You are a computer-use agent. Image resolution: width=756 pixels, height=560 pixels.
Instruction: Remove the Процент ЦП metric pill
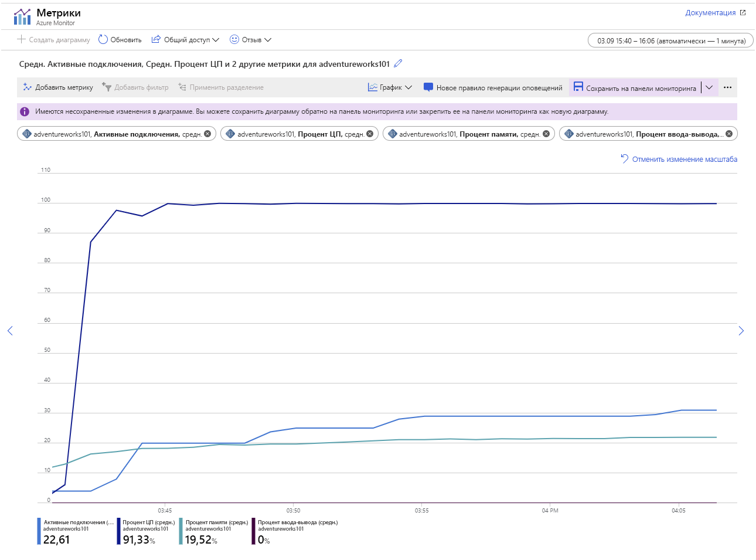coord(370,134)
